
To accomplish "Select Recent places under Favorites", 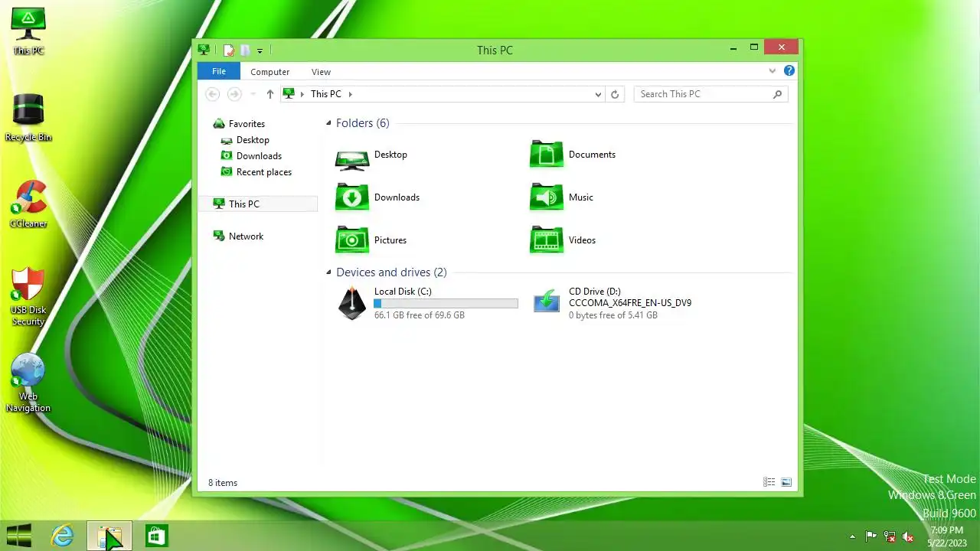I will [x=264, y=172].
